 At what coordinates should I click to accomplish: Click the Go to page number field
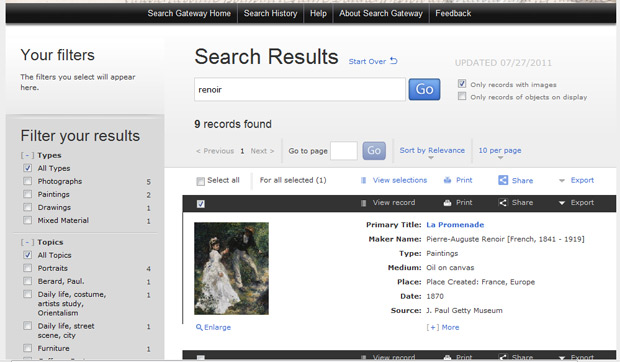344,151
